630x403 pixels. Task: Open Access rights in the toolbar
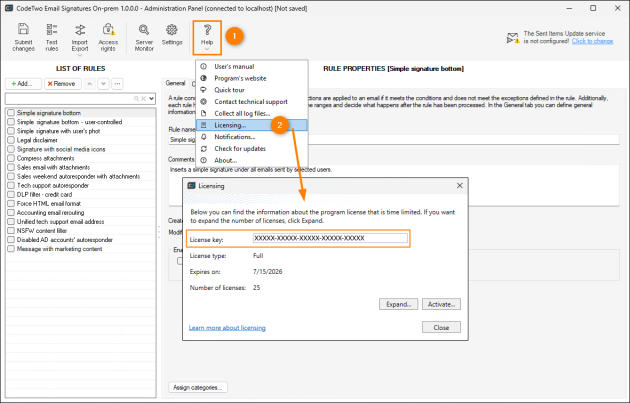click(108, 37)
